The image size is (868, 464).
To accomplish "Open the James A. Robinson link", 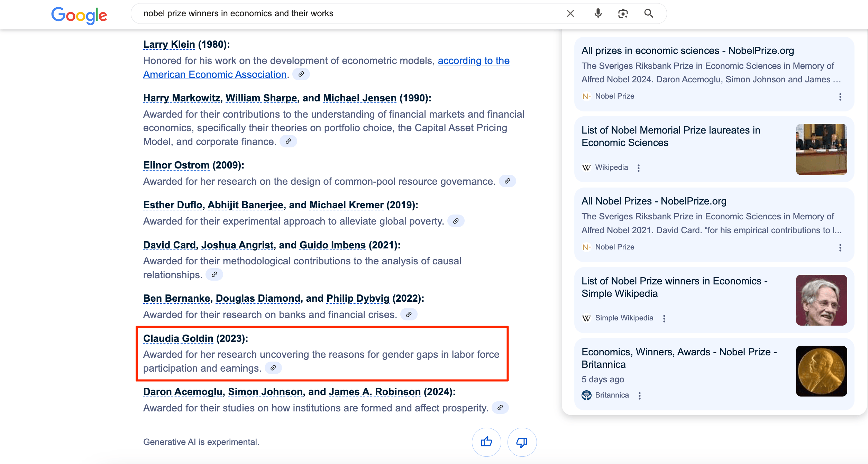I will pyautogui.click(x=375, y=392).
